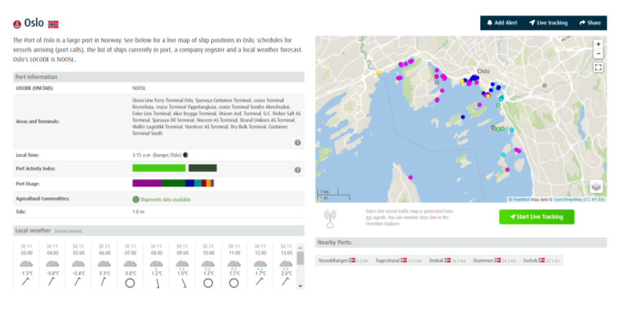Click the dark green Port Activity Index bar

coord(202,168)
